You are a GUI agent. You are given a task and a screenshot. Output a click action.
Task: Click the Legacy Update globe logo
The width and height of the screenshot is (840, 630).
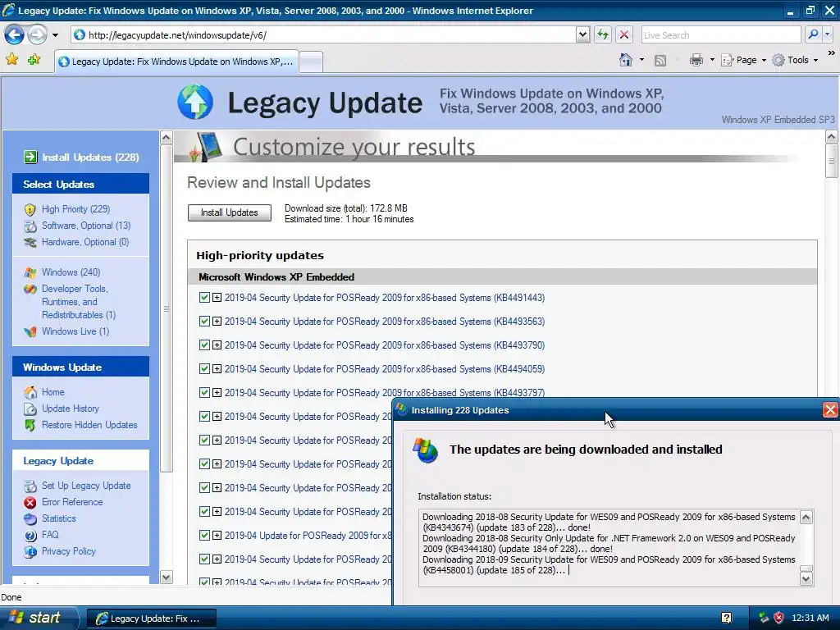pyautogui.click(x=195, y=102)
